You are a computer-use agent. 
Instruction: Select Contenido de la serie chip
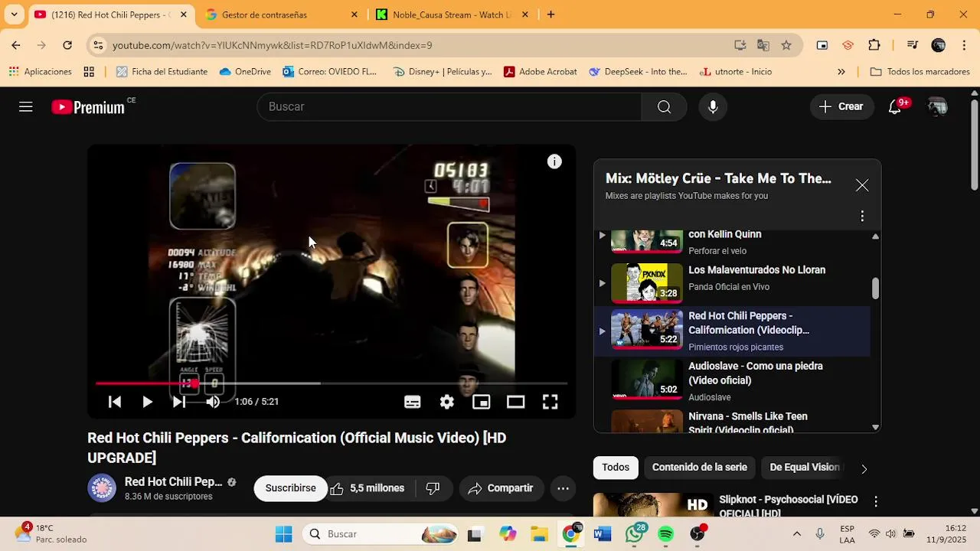(700, 468)
